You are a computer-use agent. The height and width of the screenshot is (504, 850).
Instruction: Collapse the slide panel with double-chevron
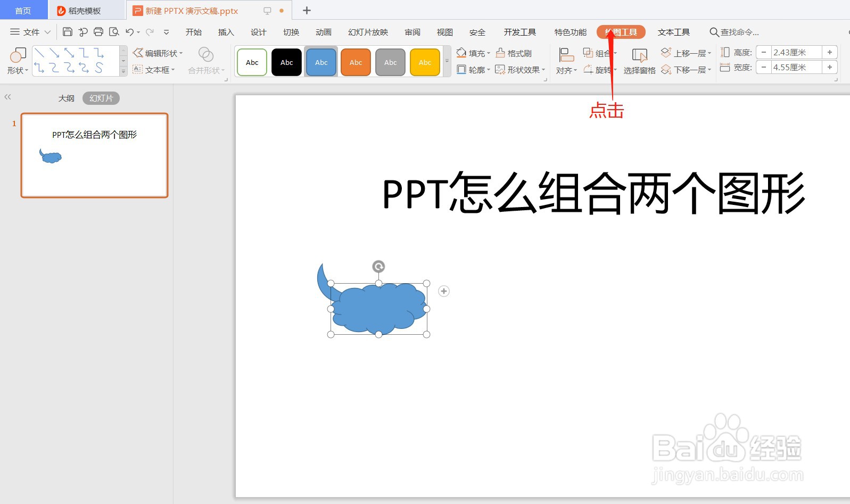pos(7,97)
